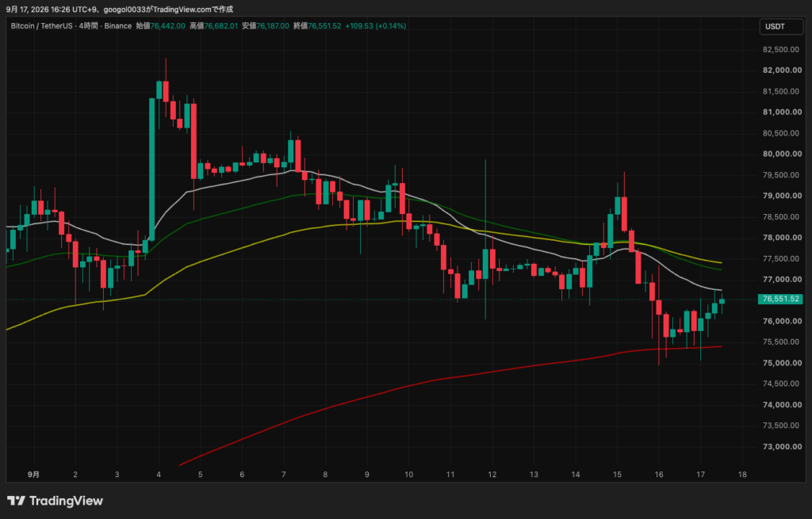Click the 73,000.00 price axis label
This screenshot has height=519, width=812.
pyautogui.click(x=782, y=447)
